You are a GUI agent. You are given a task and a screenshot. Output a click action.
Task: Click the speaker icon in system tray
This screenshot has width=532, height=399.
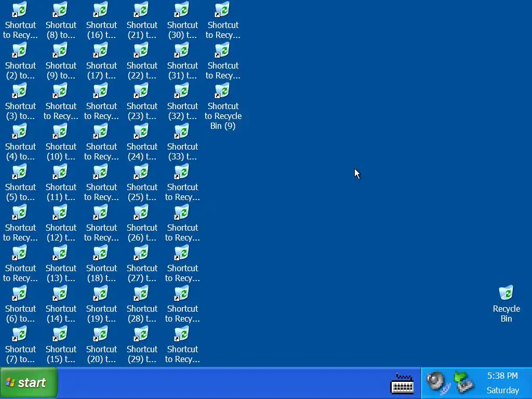437,382
